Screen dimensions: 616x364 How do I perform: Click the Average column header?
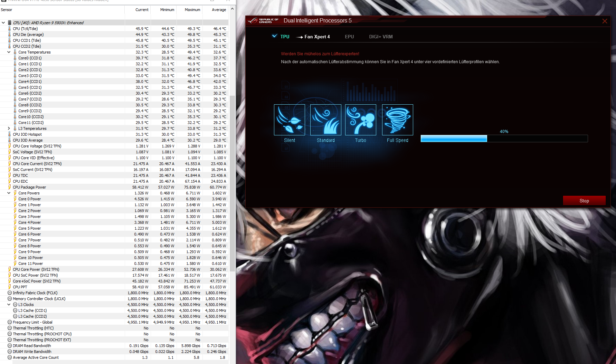coord(215,10)
